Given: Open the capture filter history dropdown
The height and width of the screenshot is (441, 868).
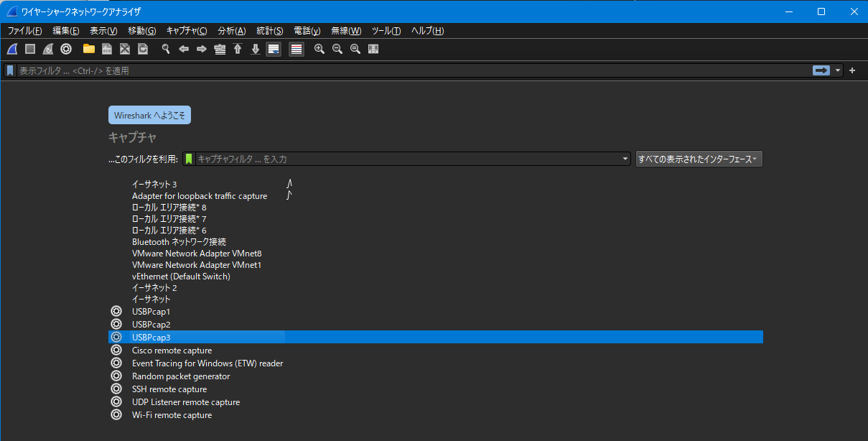Looking at the screenshot, I should pyautogui.click(x=626, y=159).
